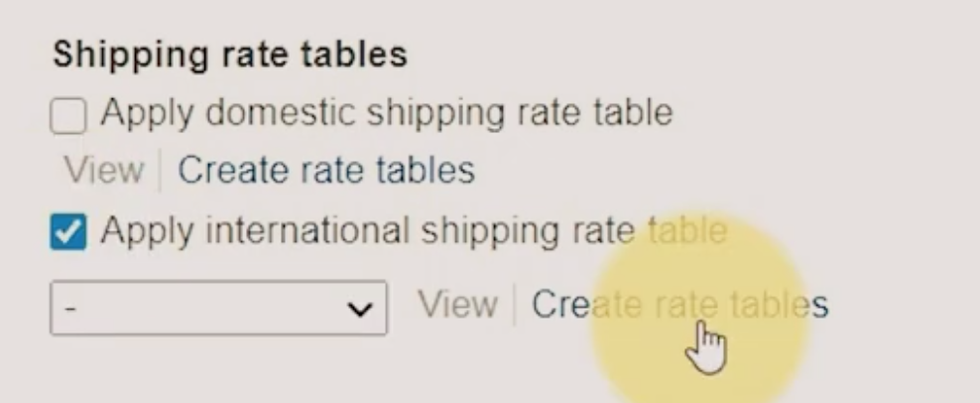Open View link beside the international dropdown
Image resolution: width=980 pixels, height=403 pixels.
(x=458, y=305)
